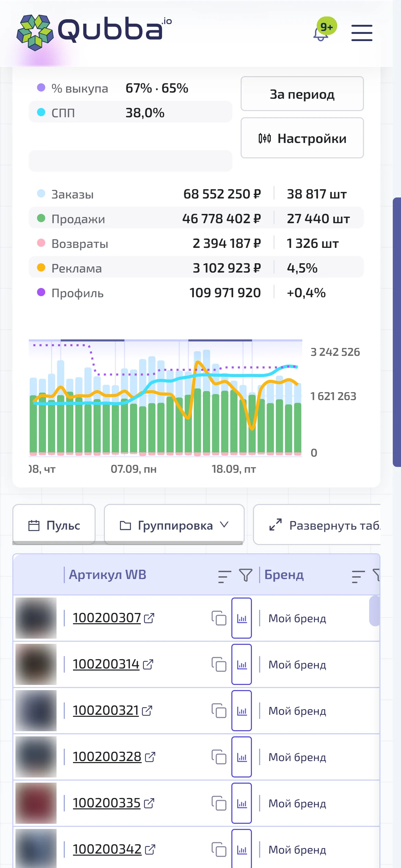Viewport: 401px width, 868px height.
Task: Toggle the Реклама chart series
Action: coord(196,267)
